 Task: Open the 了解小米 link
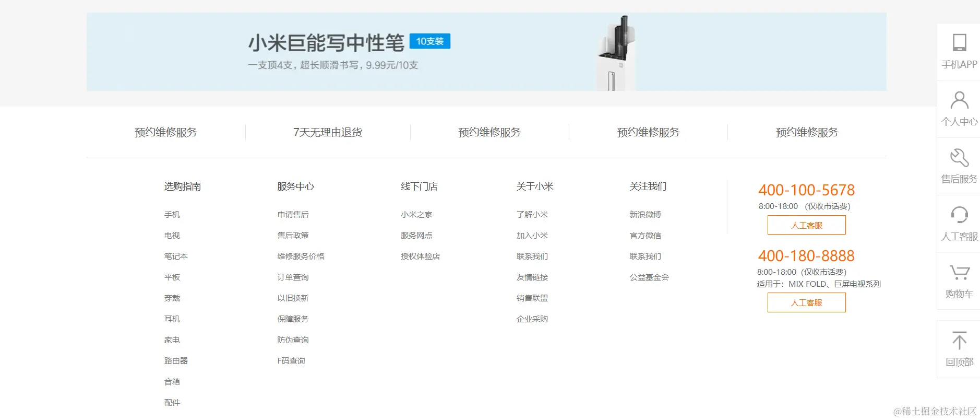pos(532,215)
